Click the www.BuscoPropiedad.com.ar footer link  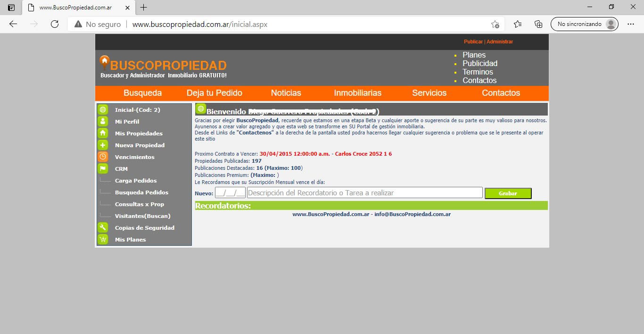(x=330, y=214)
